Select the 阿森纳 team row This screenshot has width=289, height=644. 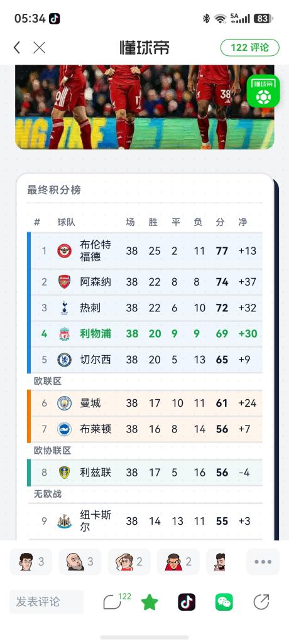(144, 282)
